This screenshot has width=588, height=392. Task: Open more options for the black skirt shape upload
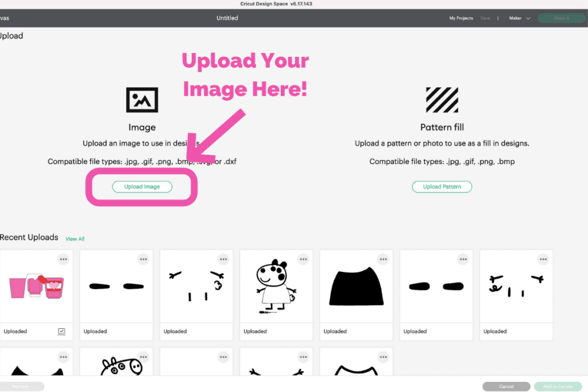[x=383, y=259]
